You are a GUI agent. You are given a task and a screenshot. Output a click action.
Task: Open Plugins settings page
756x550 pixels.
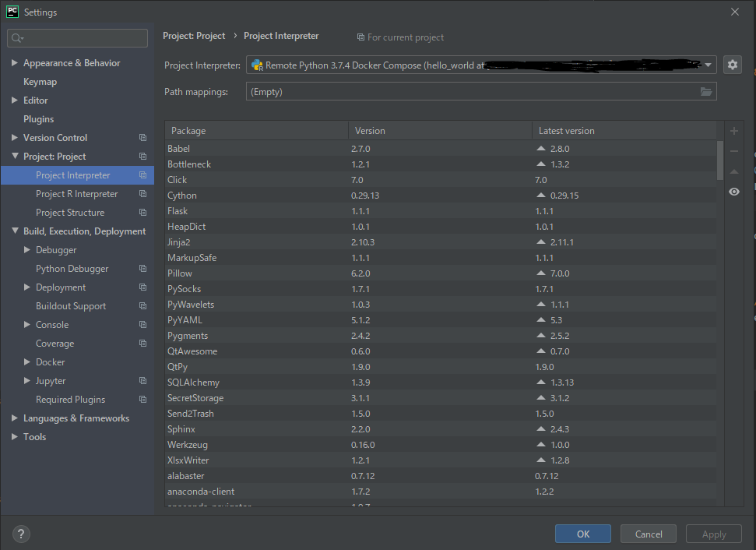point(39,118)
